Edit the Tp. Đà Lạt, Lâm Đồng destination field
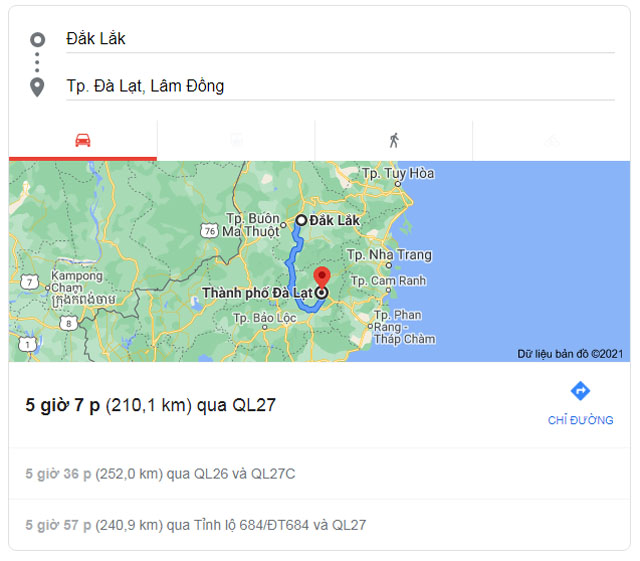Image resolution: width=640 pixels, height=561 pixels. click(340, 86)
